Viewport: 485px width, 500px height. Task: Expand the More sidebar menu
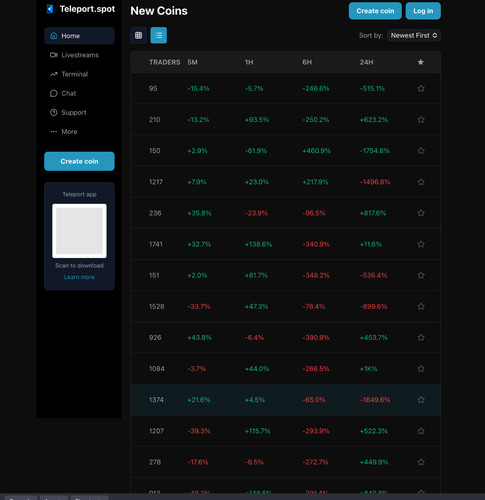click(x=79, y=132)
